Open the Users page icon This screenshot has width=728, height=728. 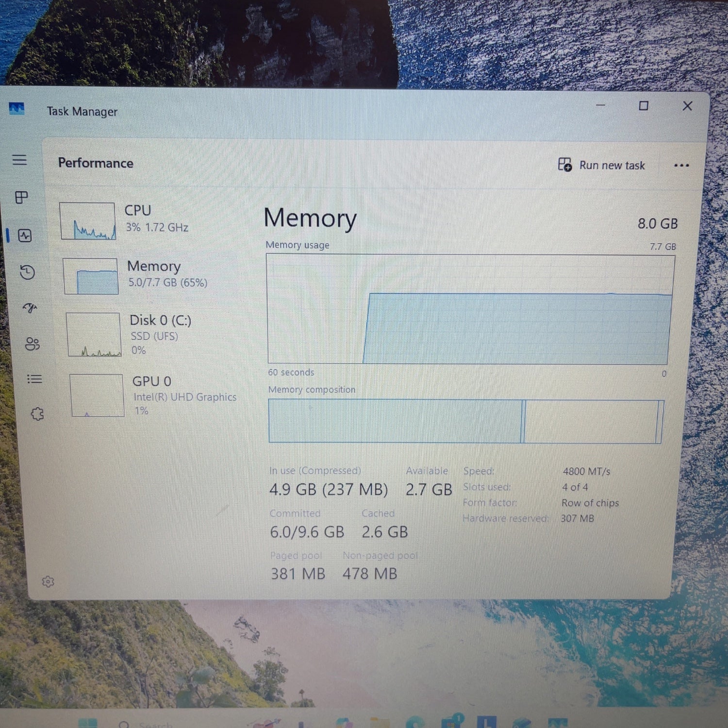point(33,344)
